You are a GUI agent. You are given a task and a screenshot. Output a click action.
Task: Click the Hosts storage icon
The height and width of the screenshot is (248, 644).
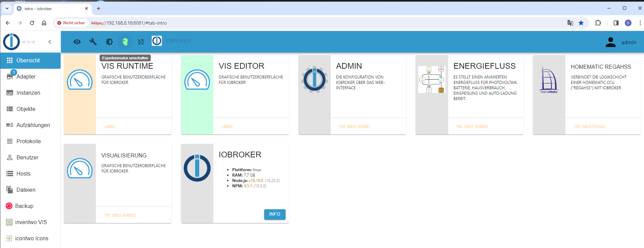click(x=10, y=174)
